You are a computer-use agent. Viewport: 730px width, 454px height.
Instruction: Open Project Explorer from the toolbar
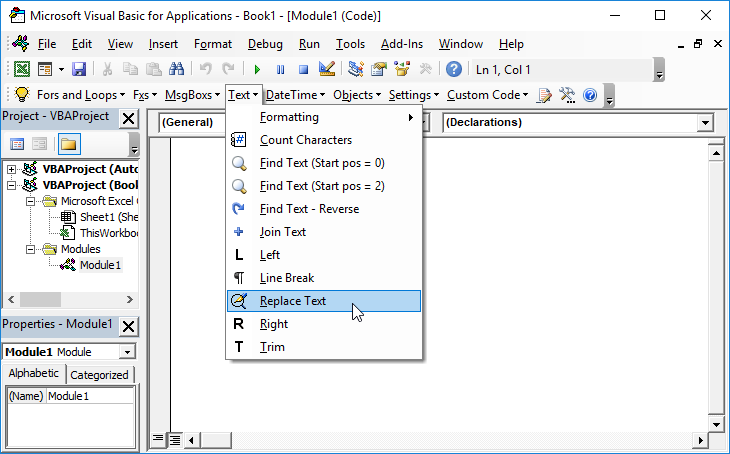[x=356, y=69]
